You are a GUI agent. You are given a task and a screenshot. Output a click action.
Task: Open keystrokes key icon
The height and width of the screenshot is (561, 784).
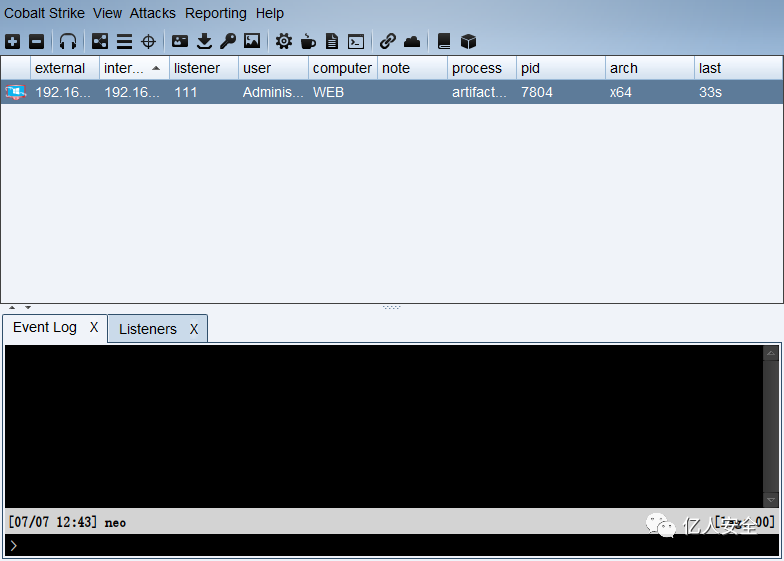228,41
